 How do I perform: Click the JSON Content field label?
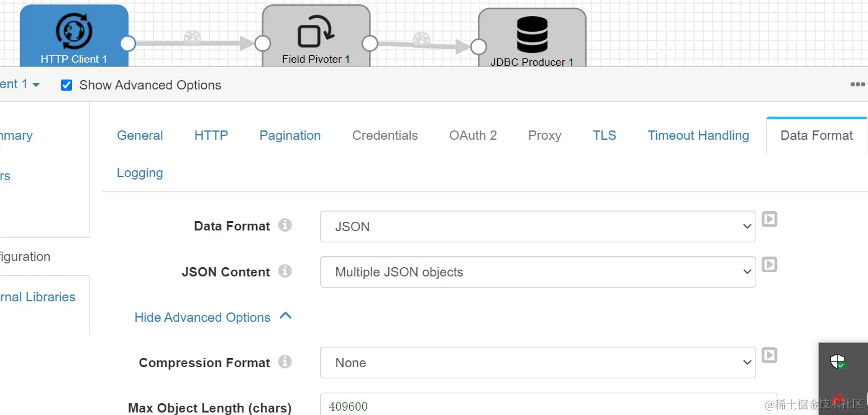point(226,272)
